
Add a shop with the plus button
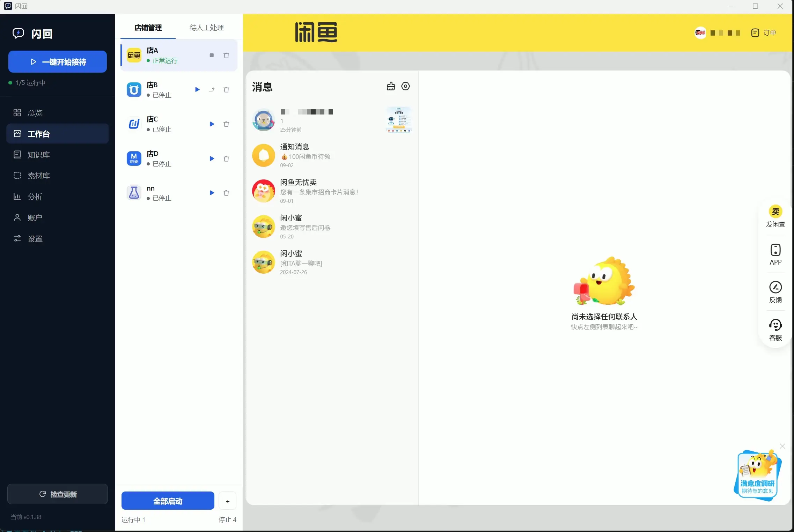228,501
